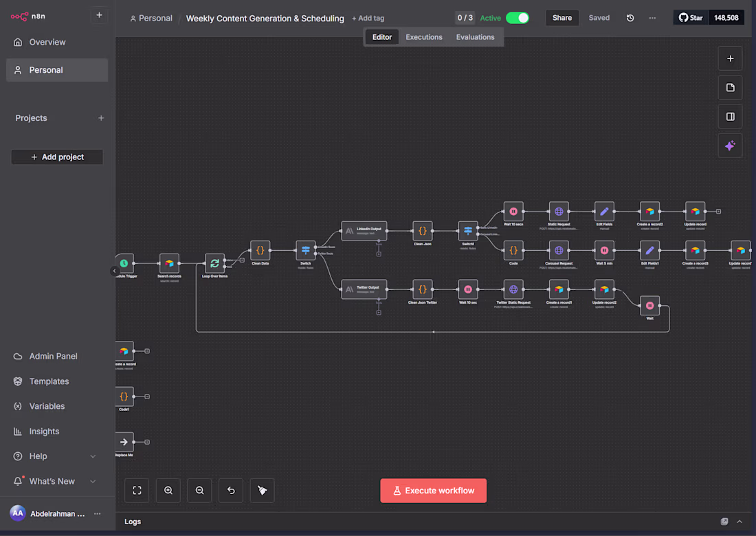Add a node with plus button
756x536 pixels.
point(730,58)
